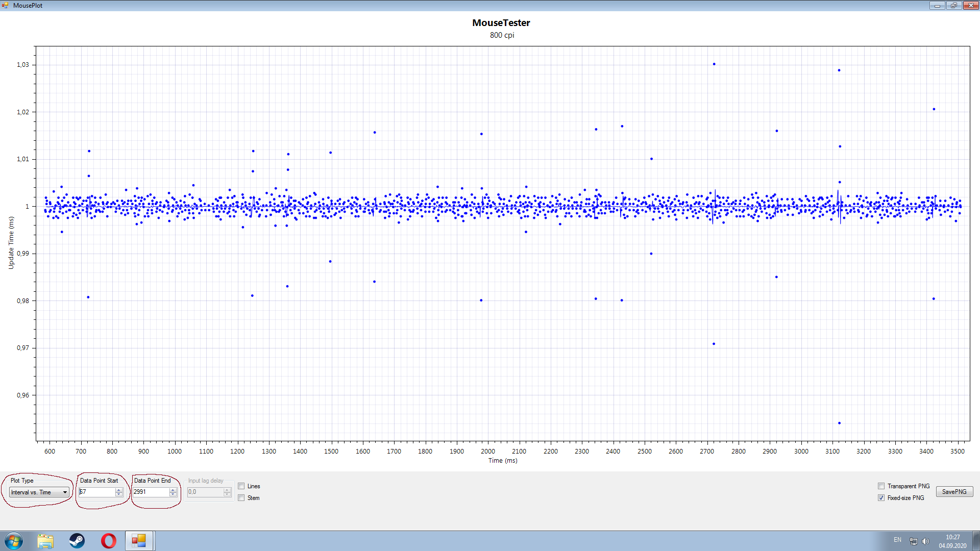This screenshot has width=980, height=551.
Task: Click the MousePlot taskbar icon
Action: coord(139,541)
